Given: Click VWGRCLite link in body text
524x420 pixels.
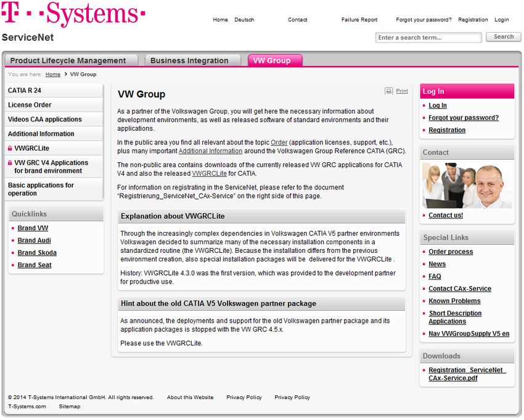Looking at the screenshot, I should pyautogui.click(x=209, y=173).
